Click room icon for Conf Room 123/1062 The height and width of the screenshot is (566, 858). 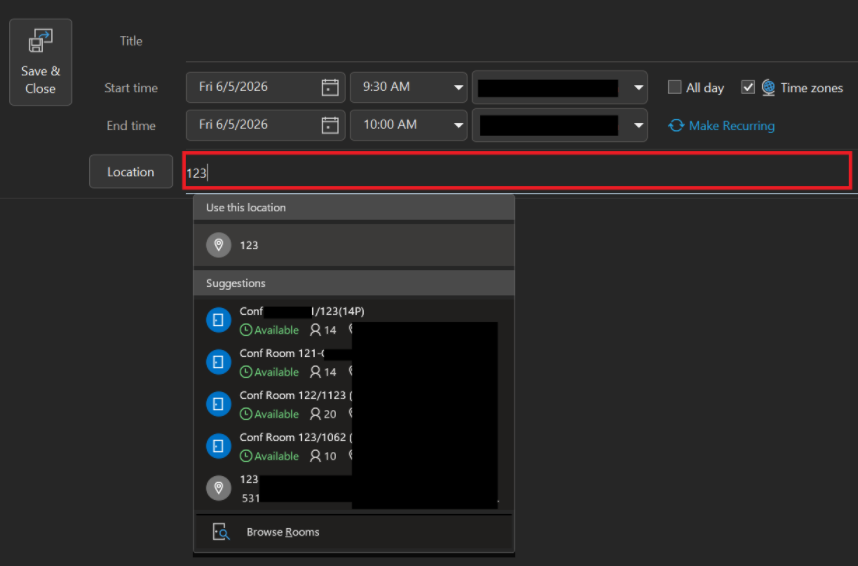tap(218, 446)
